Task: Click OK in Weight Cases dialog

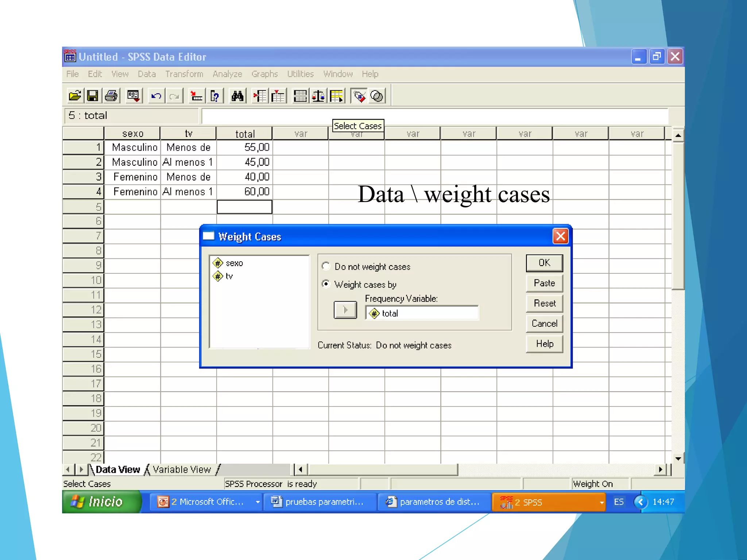Action: click(x=544, y=263)
